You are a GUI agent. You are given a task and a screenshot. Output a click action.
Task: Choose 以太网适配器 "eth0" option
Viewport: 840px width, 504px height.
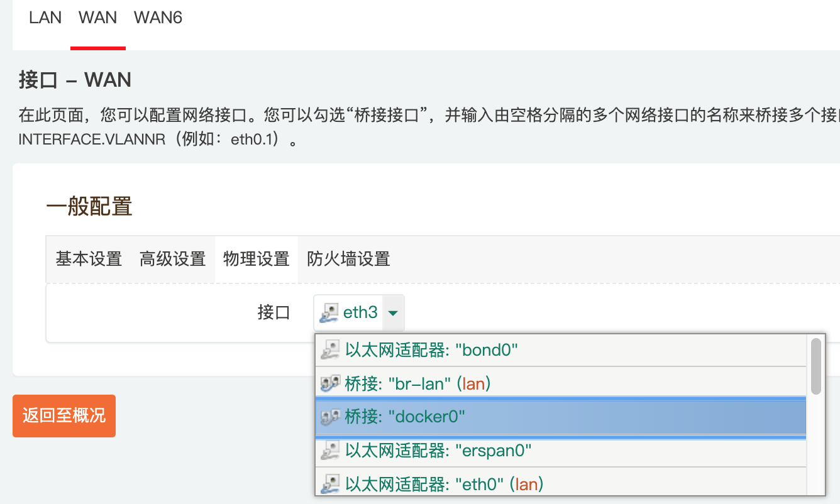444,484
